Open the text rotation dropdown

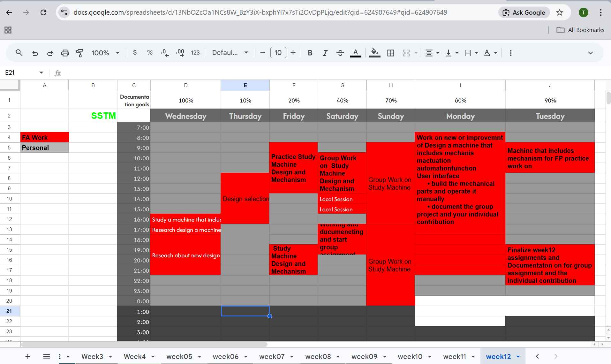click(x=491, y=53)
